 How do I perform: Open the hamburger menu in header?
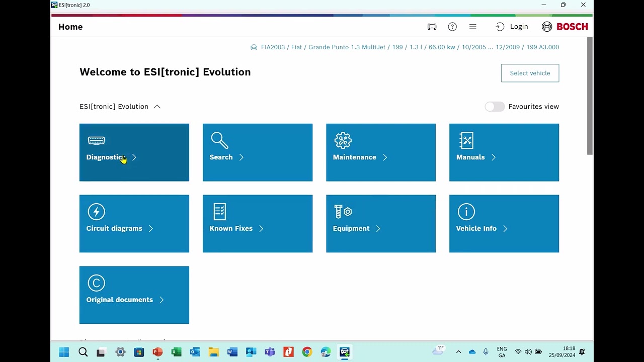(x=472, y=27)
